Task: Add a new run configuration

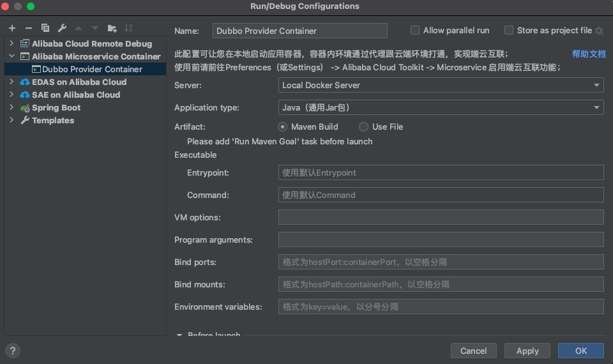Action: [x=11, y=28]
